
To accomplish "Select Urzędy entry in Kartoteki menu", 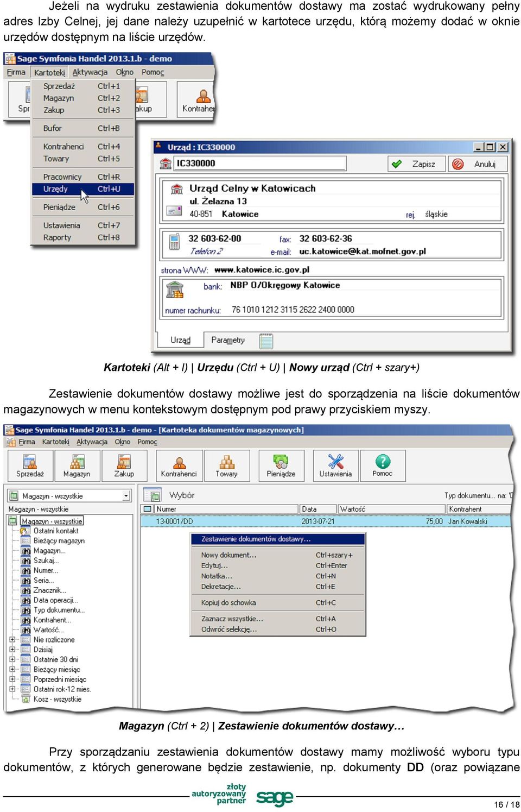I will (82, 189).
